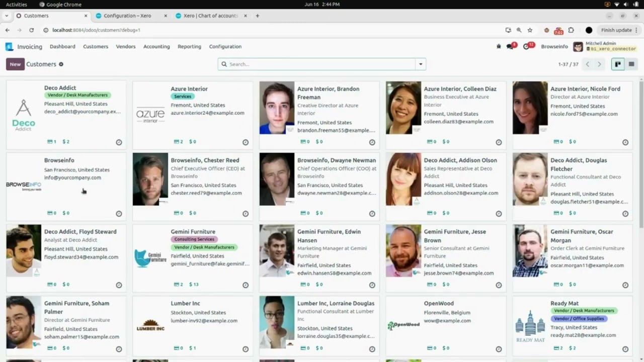This screenshot has height=362, width=644.
Task: Open the OpenWood logo thumbnail
Action: coord(404,325)
